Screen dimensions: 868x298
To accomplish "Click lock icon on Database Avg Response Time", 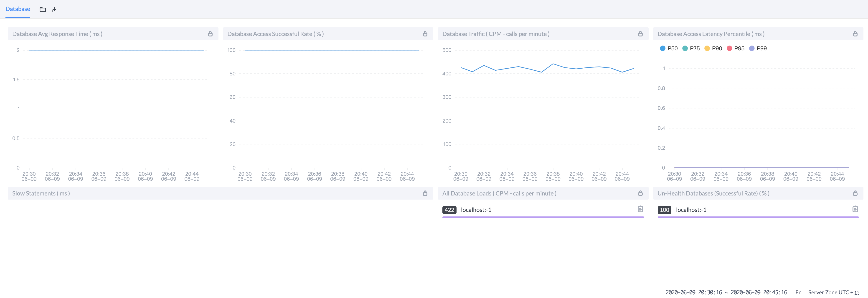I will [x=210, y=34].
